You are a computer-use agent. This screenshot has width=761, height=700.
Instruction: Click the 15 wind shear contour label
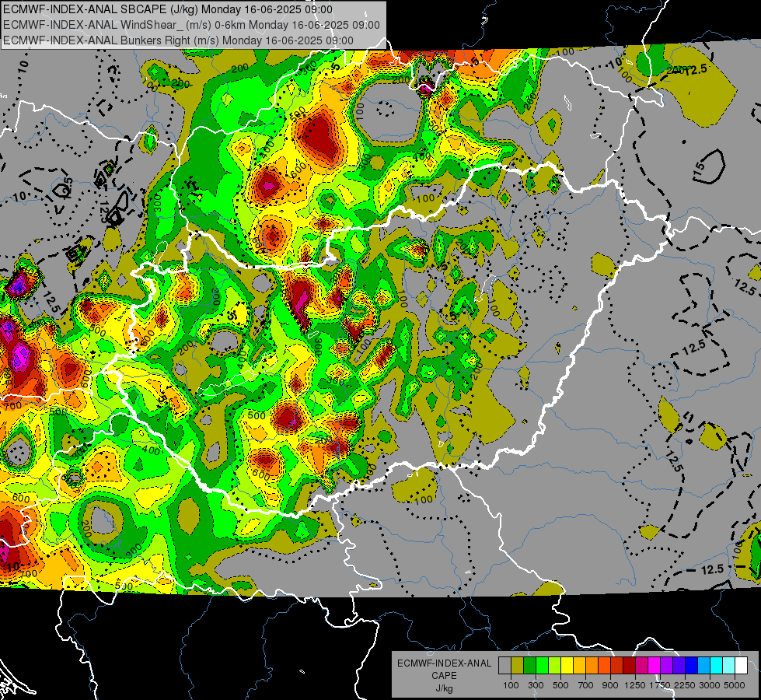pos(700,171)
